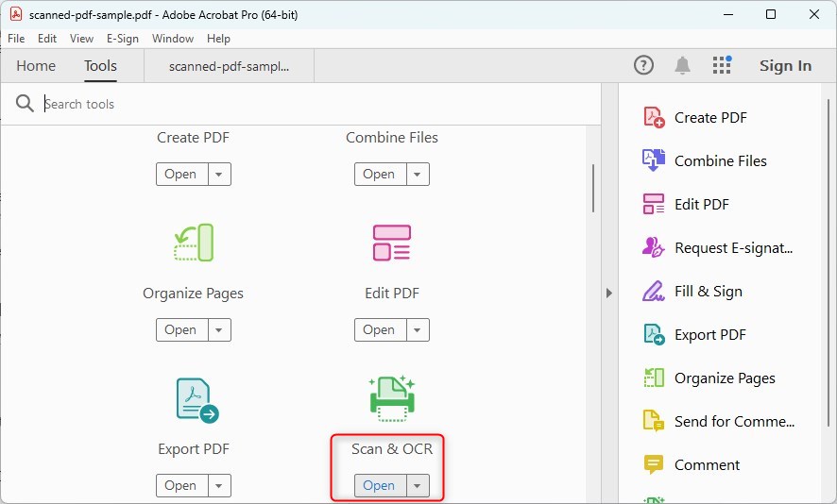Open the Create PDF tool button
Image resolution: width=837 pixels, height=504 pixels.
click(181, 175)
